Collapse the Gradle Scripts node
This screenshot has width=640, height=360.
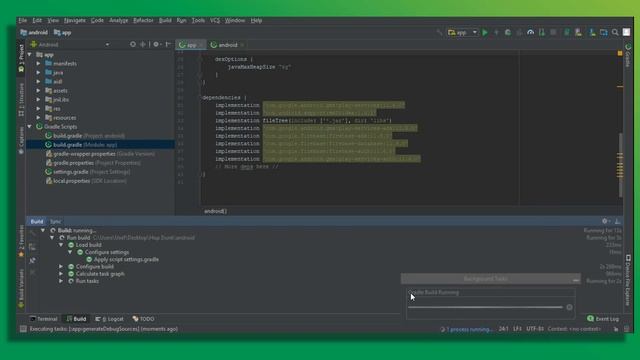[30, 127]
